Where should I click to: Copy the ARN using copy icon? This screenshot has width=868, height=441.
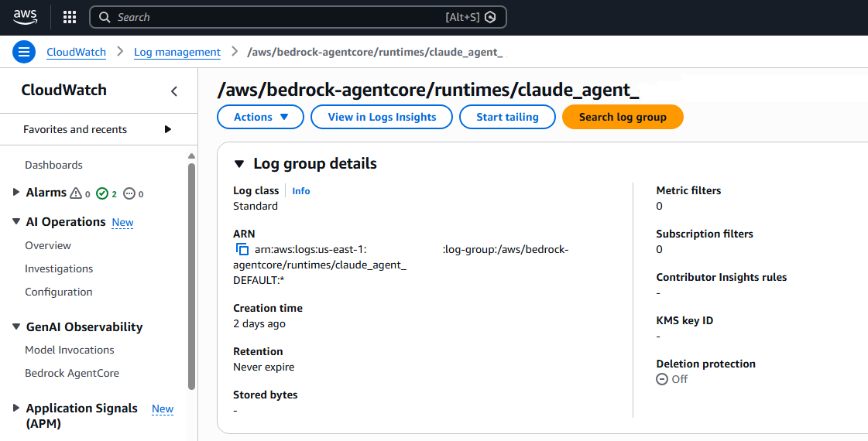pos(242,249)
